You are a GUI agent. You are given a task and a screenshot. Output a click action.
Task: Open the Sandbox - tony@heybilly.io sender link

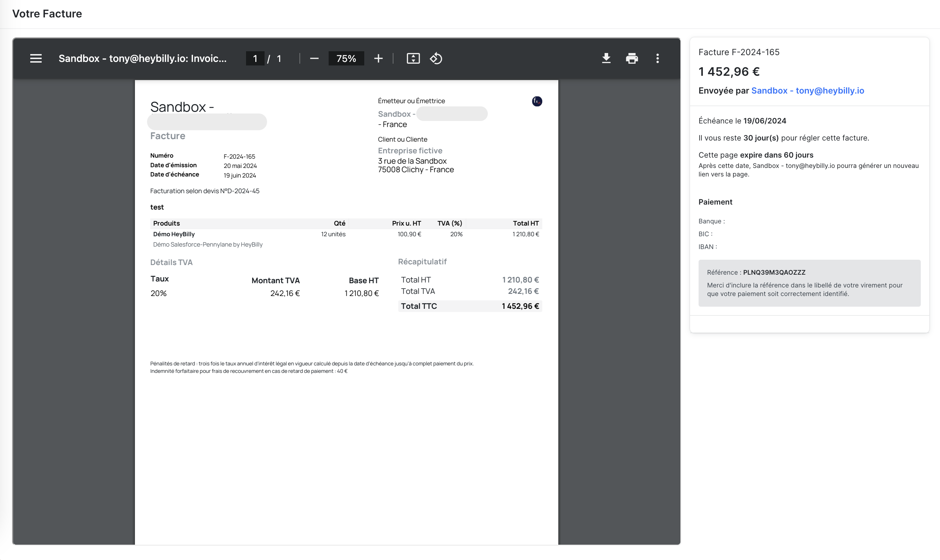click(808, 91)
